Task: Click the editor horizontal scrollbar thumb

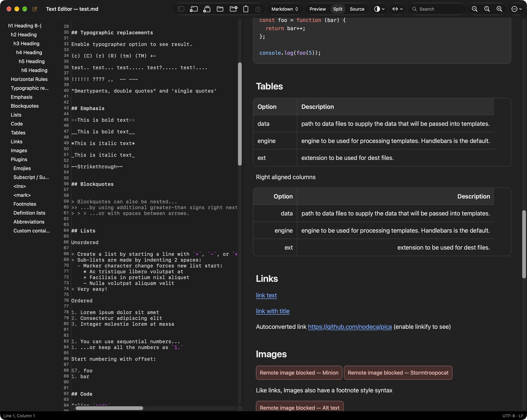Action: (109, 408)
